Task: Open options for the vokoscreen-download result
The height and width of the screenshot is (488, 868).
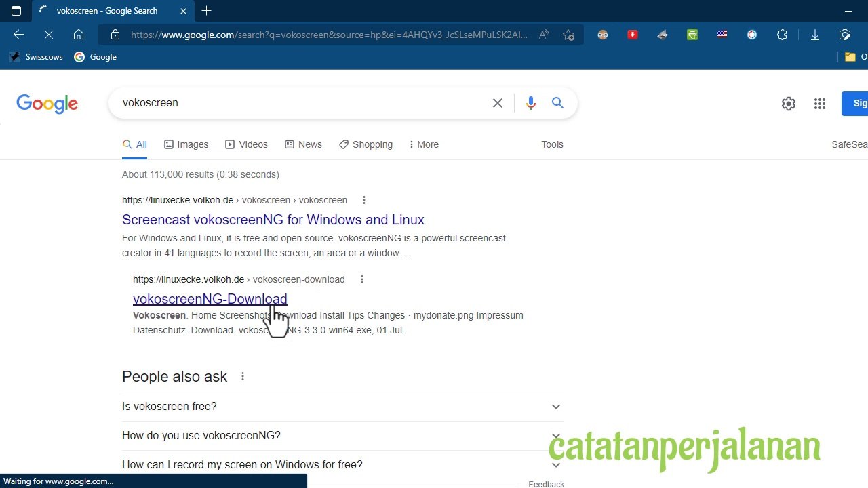Action: coord(362,279)
